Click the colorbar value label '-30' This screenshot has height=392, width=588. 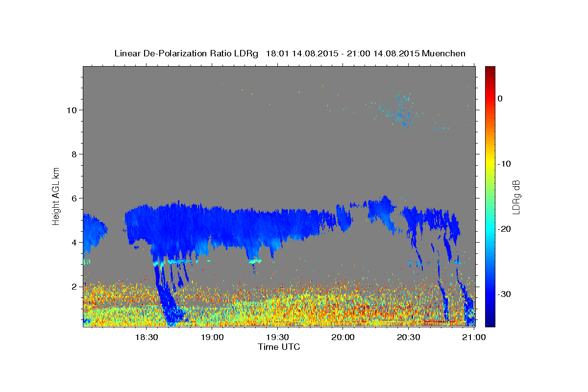click(505, 294)
